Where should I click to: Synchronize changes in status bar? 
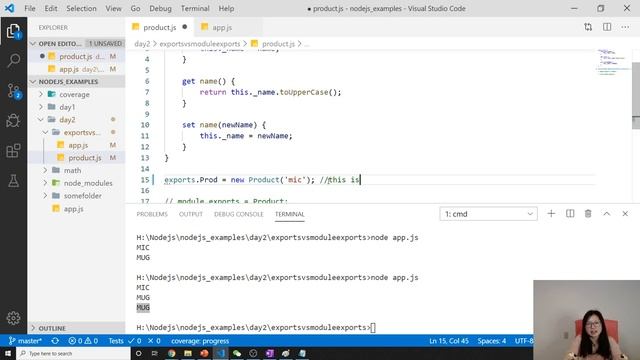point(55,341)
